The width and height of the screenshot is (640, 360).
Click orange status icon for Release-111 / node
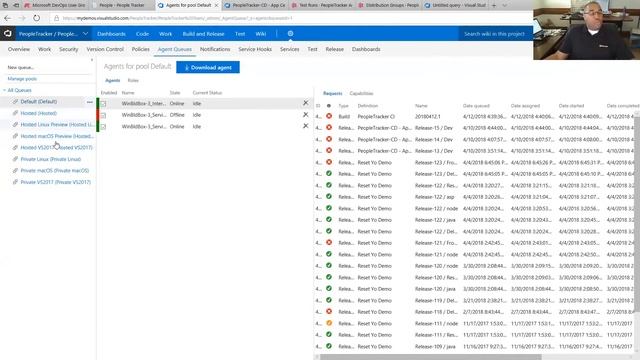pos(329,323)
